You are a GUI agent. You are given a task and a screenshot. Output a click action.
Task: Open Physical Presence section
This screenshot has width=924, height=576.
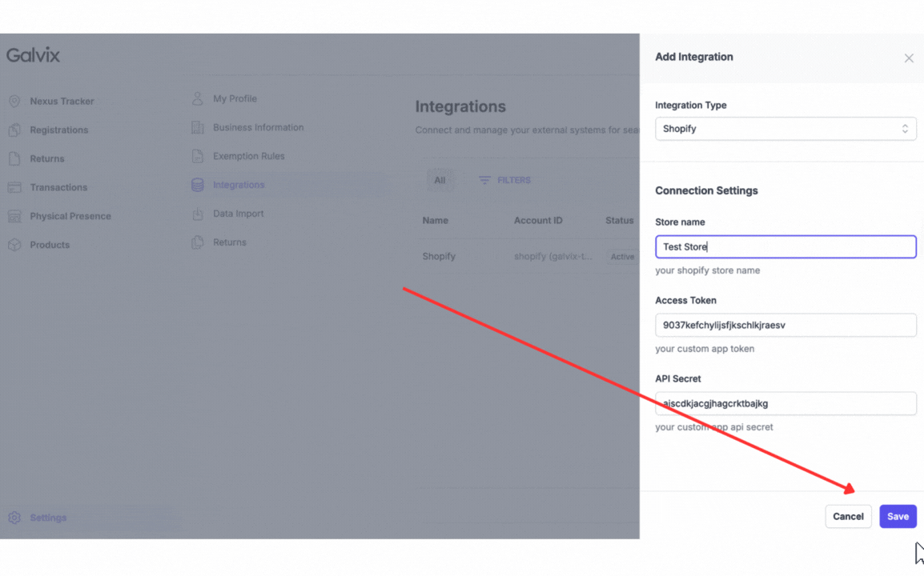click(x=70, y=216)
